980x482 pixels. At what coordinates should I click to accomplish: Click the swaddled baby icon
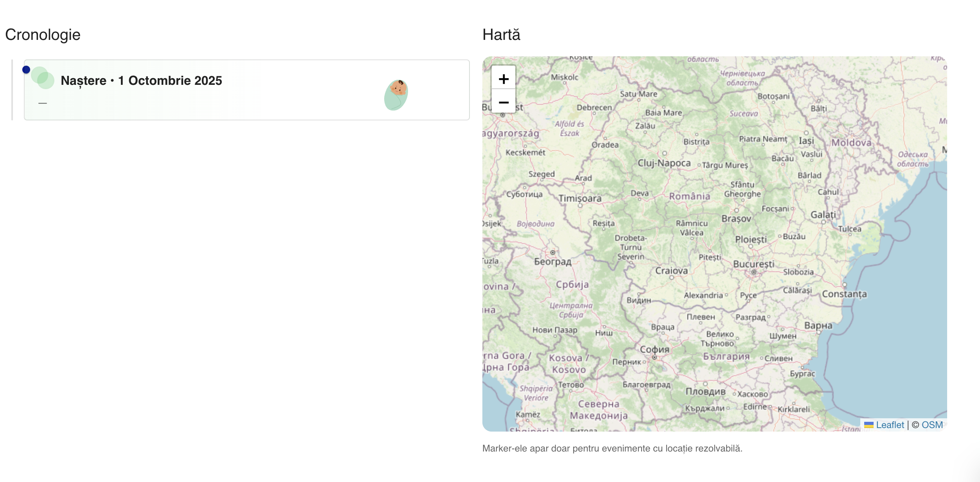(x=396, y=95)
